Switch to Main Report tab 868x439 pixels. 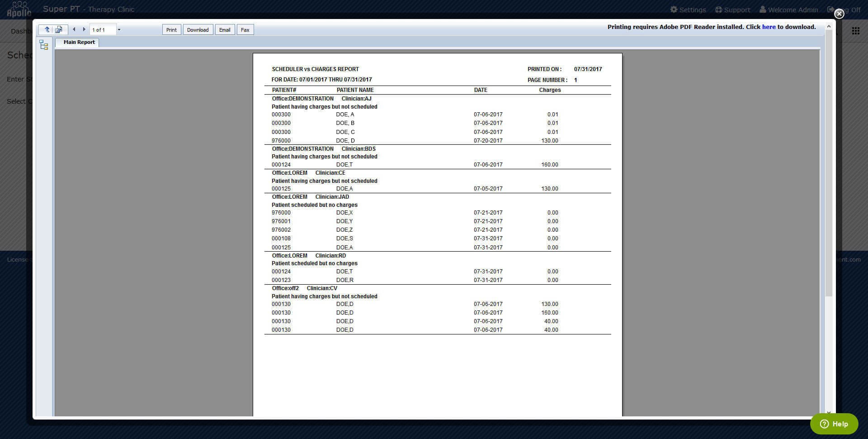pyautogui.click(x=79, y=42)
